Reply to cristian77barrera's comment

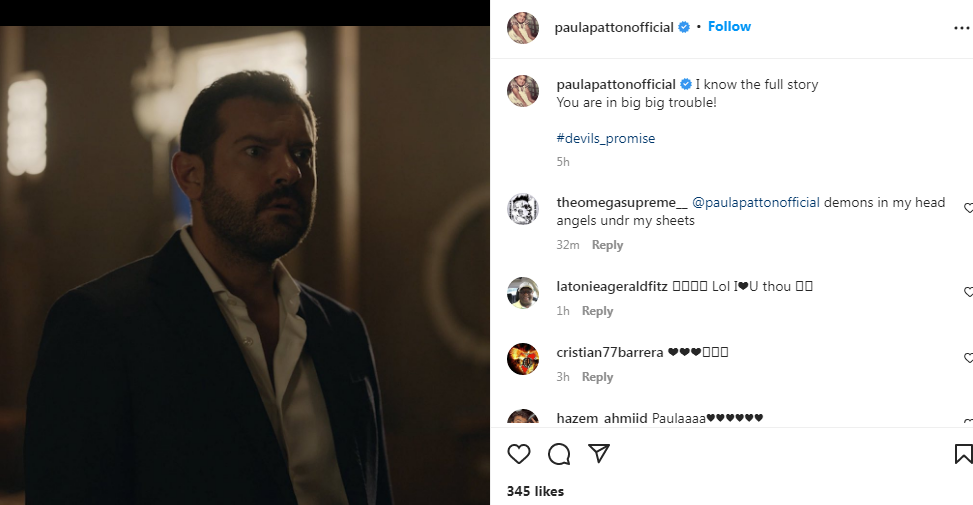point(597,377)
